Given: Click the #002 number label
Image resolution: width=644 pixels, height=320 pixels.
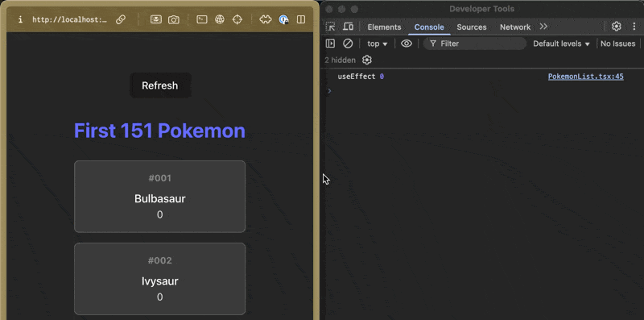Looking at the screenshot, I should 159,260.
